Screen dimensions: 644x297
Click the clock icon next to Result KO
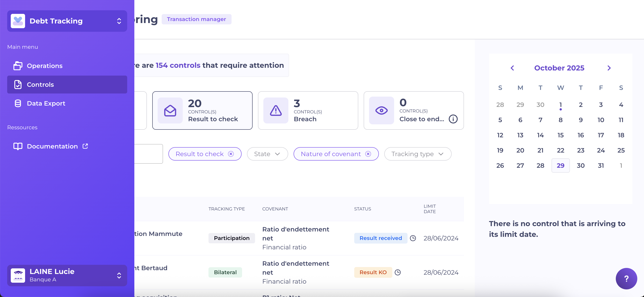click(x=397, y=272)
